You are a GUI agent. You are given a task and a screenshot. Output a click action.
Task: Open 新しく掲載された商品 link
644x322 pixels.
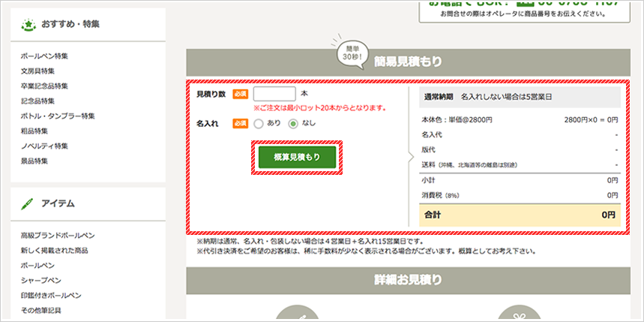pyautogui.click(x=54, y=251)
